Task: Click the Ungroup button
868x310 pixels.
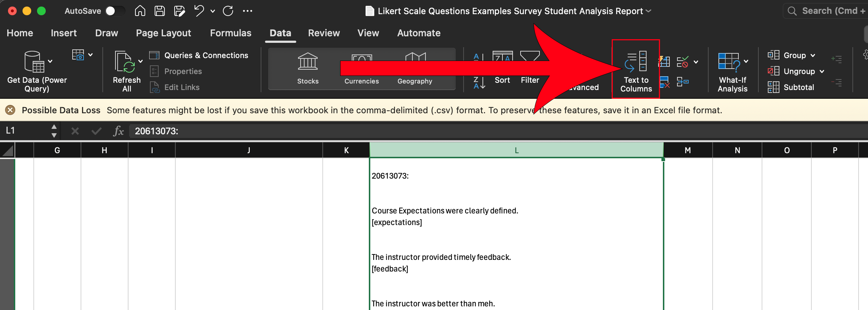Action: click(x=792, y=71)
